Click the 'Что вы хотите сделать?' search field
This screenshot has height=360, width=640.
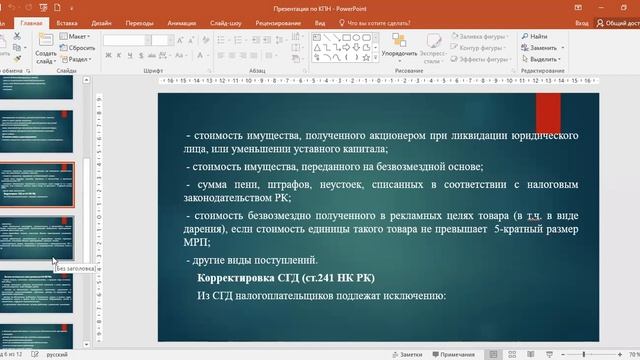[374, 23]
